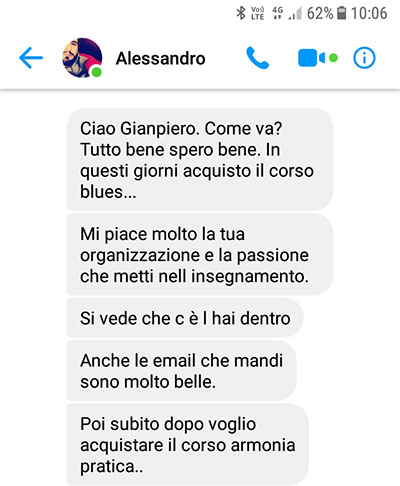400x486 pixels.
Task: Tap the green dot beside video icon
Action: [x=333, y=58]
